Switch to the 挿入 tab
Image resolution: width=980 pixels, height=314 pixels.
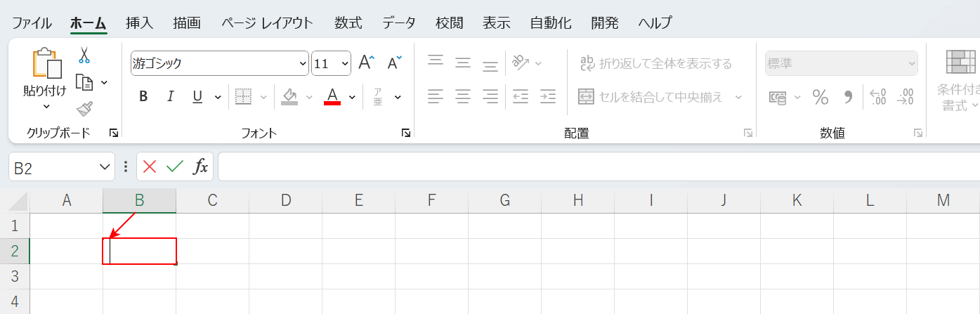click(x=139, y=22)
